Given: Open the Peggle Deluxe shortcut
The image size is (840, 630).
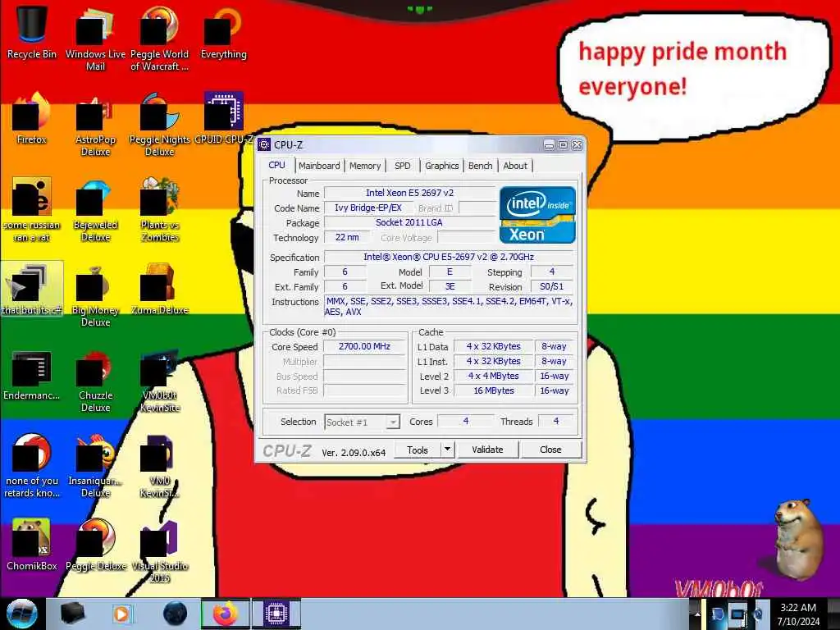Looking at the screenshot, I should [x=95, y=545].
